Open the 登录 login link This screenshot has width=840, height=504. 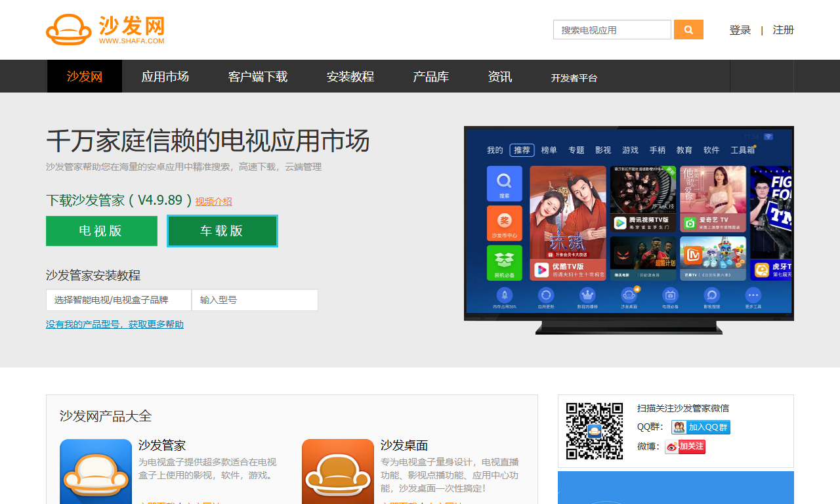pos(740,30)
